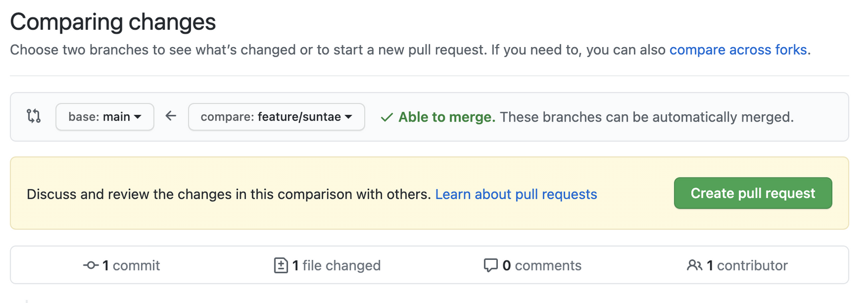This screenshot has width=868, height=303.
Task: Click the automatically merged message text
Action: (x=647, y=118)
